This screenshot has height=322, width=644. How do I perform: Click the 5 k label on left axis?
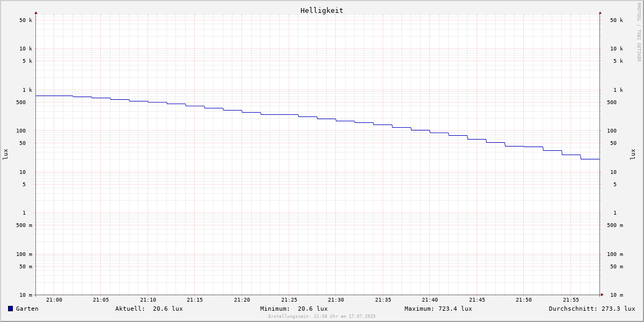[27, 61]
